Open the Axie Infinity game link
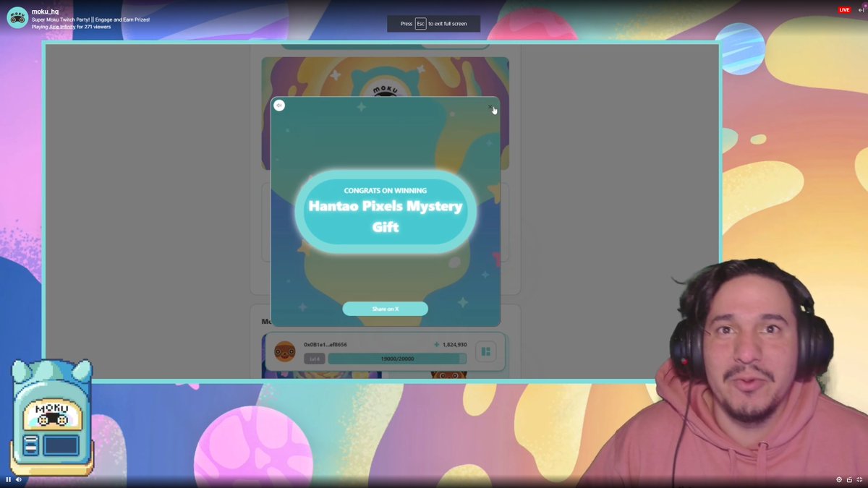868x488 pixels. (62, 27)
